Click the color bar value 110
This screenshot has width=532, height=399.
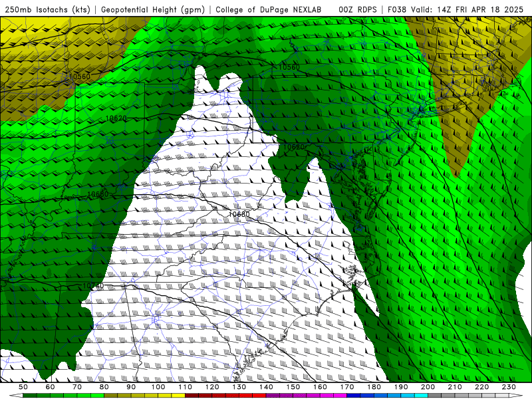click(x=186, y=387)
